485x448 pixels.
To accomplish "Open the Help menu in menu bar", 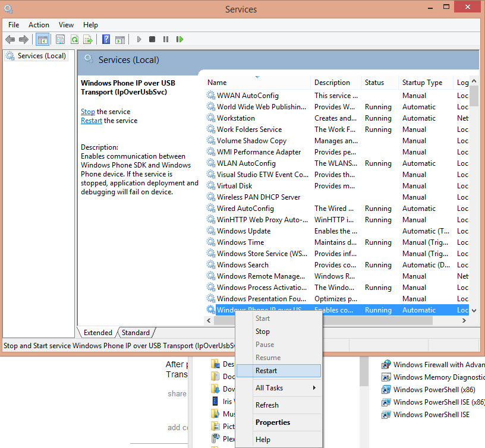I will point(90,25).
